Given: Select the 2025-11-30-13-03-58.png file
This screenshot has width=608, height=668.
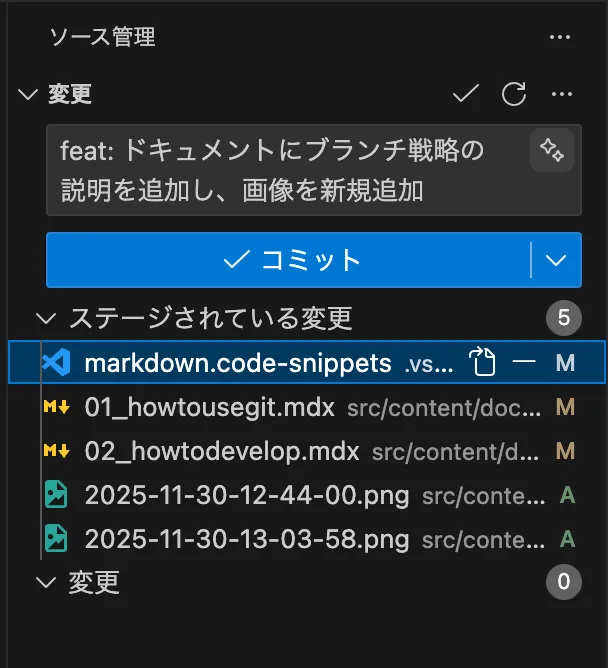Looking at the screenshot, I should coord(247,540).
